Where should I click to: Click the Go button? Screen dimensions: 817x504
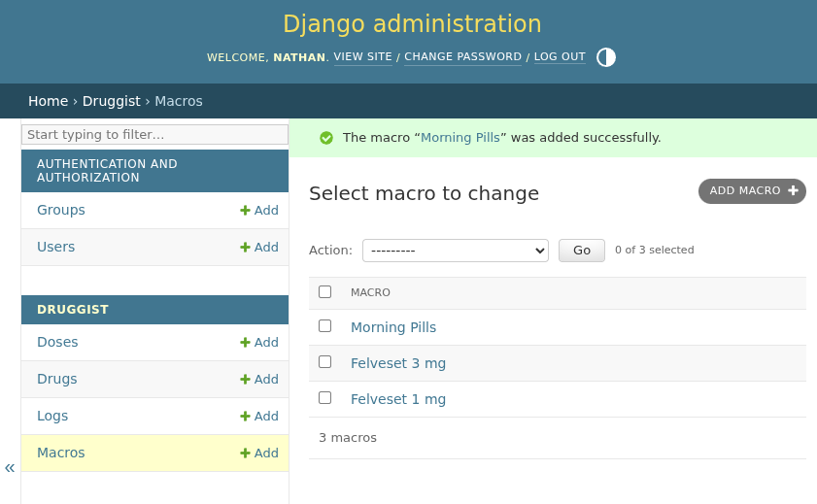582,251
